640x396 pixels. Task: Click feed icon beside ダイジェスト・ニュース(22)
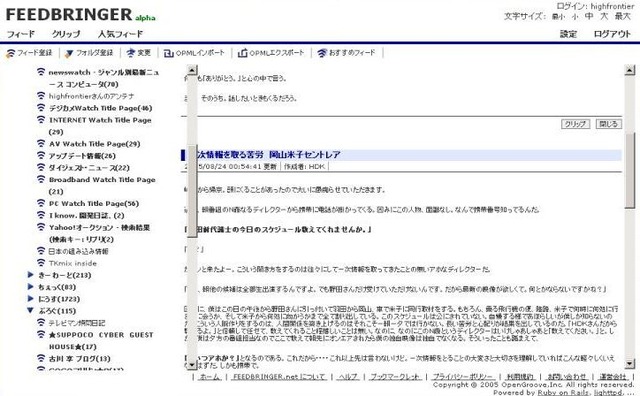tap(41, 167)
